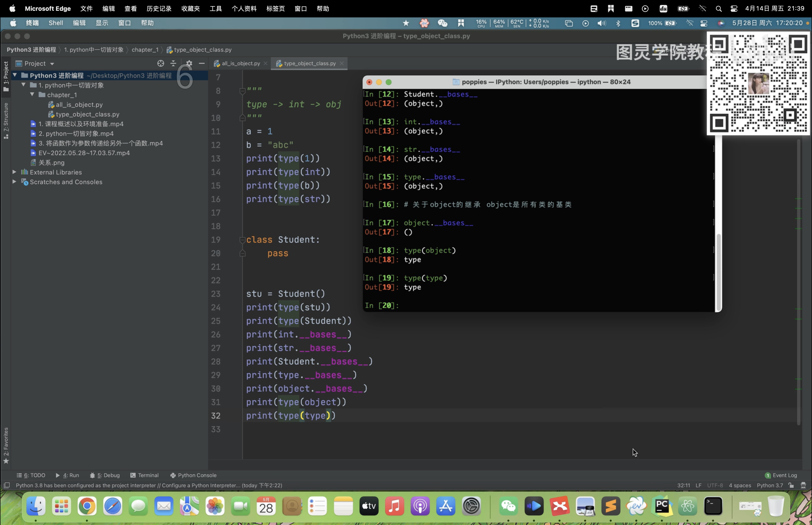Open the Project panel settings gear
This screenshot has height=525, width=812.
tap(189, 63)
